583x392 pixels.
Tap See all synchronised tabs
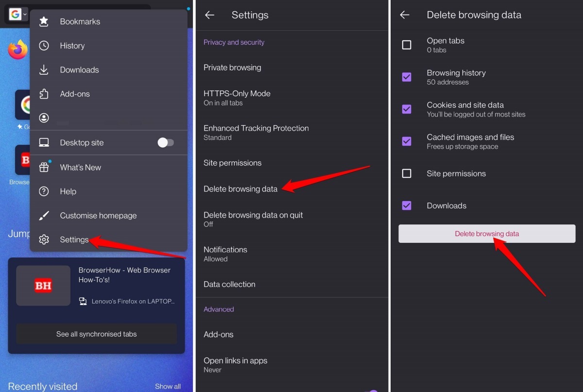[96, 334]
